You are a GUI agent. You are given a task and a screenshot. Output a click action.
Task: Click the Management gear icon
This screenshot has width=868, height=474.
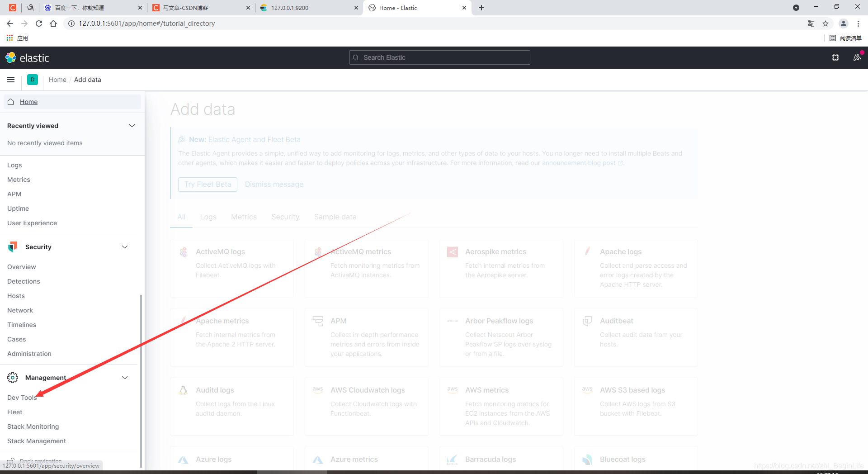pyautogui.click(x=13, y=378)
